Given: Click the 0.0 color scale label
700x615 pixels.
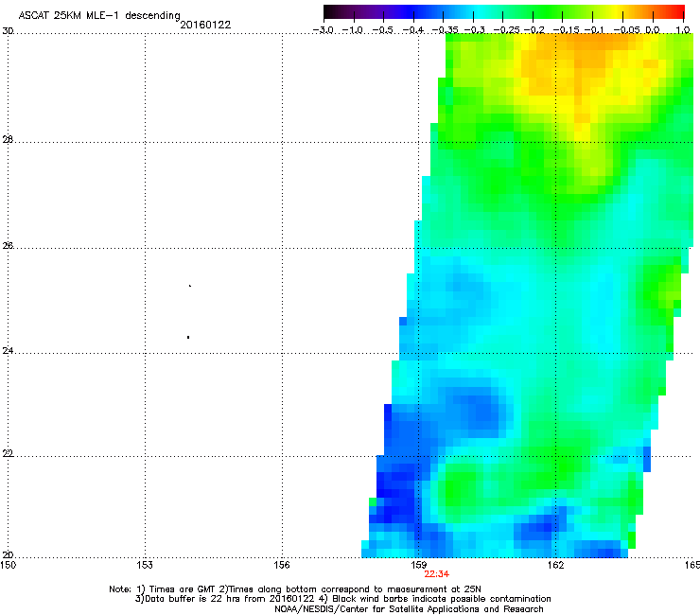Looking at the screenshot, I should click(653, 30).
